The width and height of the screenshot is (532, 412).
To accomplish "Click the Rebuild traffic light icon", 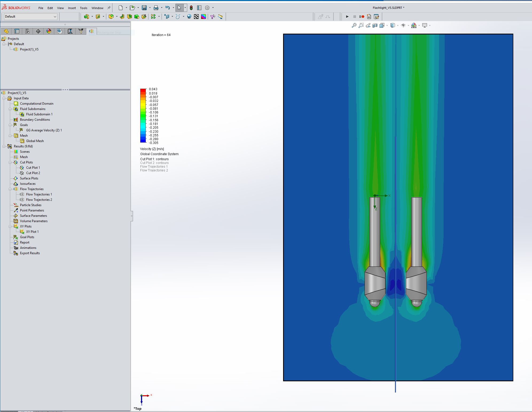I will 191,8.
